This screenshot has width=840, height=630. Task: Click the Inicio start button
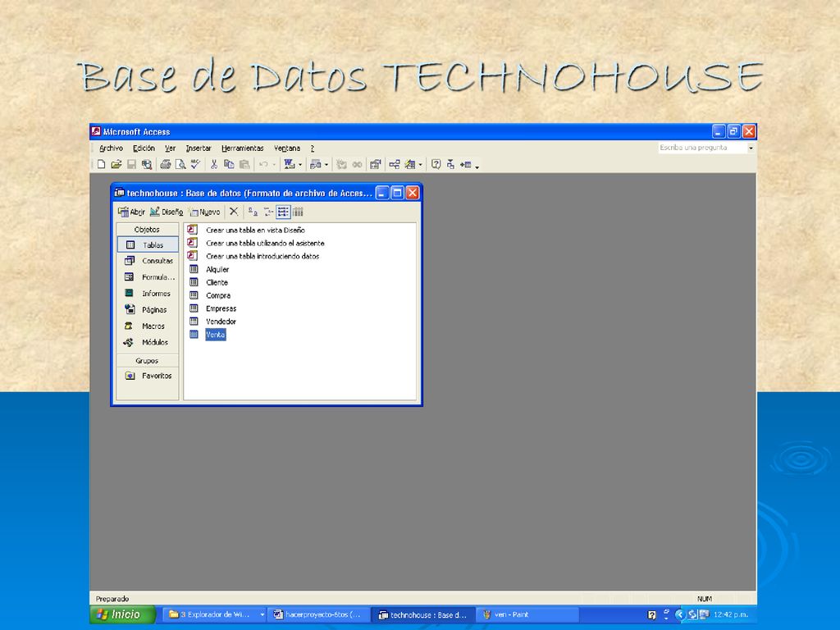(x=123, y=614)
